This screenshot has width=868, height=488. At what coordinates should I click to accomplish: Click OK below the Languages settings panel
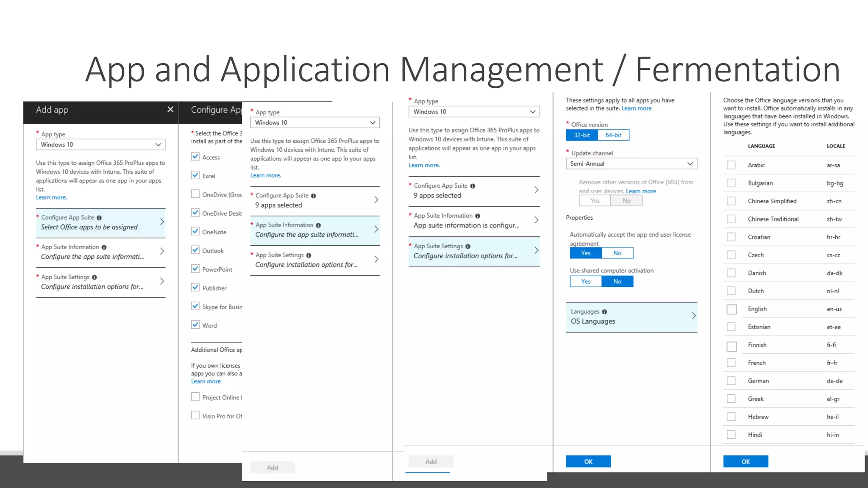tap(588, 461)
